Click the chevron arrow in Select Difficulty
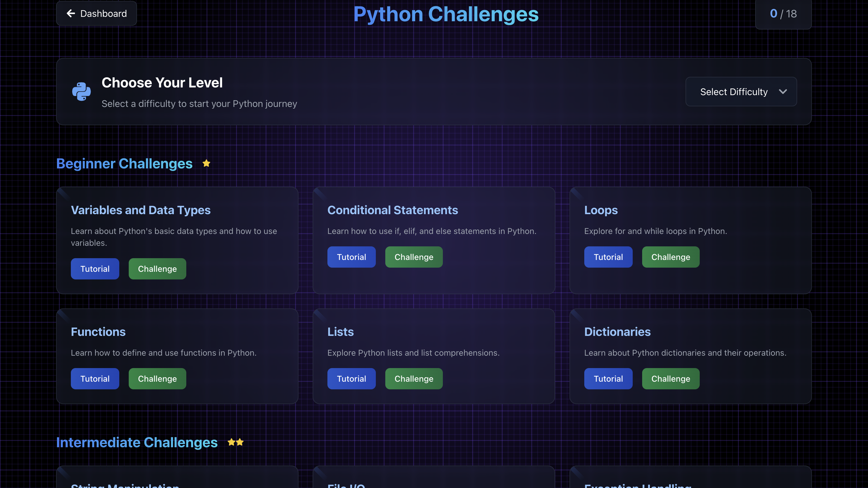This screenshot has width=868, height=488. tap(783, 92)
